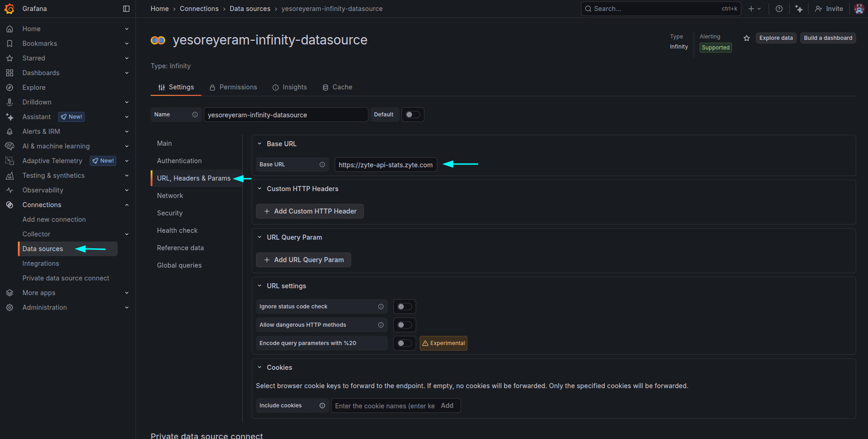The width and height of the screenshot is (868, 439).
Task: Click Add Custom HTTP Header button
Action: (310, 211)
